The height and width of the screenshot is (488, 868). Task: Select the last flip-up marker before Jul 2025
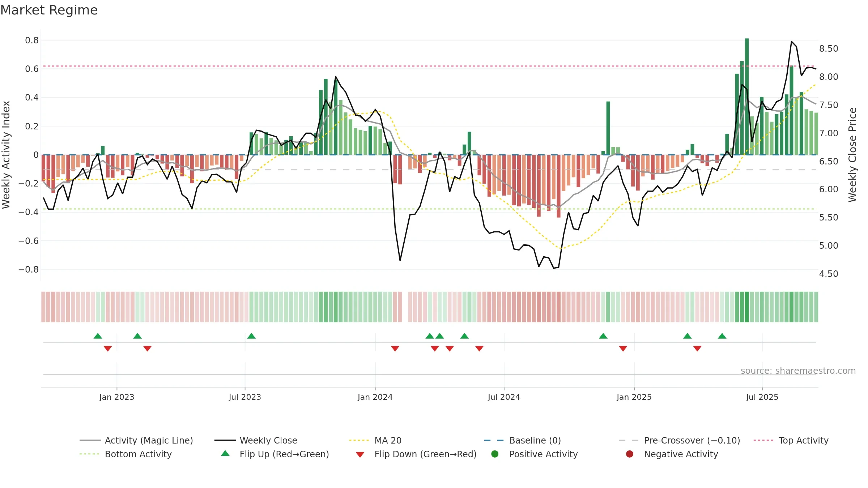(x=722, y=336)
